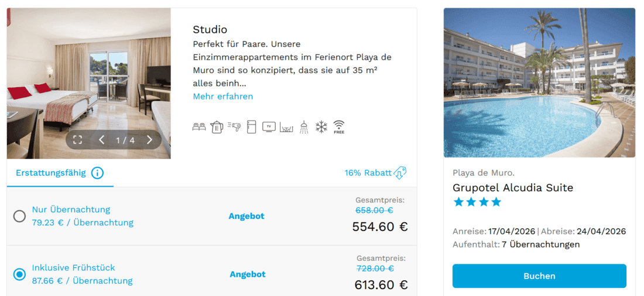The image size is (644, 296).
Task: Click the hotel pool photo thumbnail
Action: (x=539, y=82)
